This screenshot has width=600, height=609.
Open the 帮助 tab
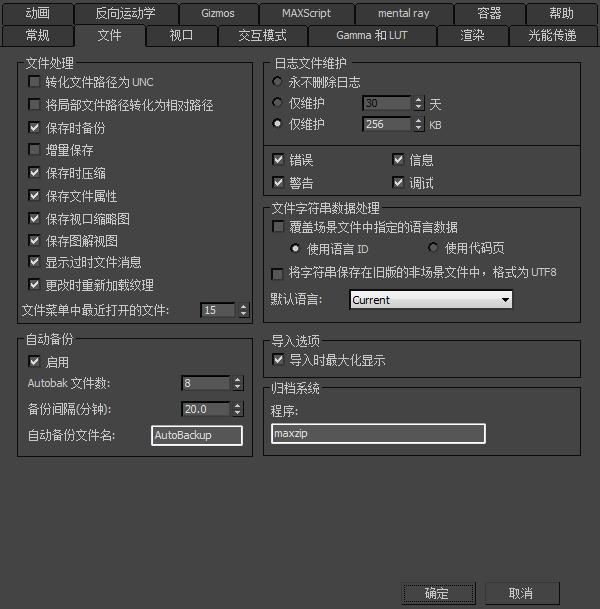click(561, 13)
